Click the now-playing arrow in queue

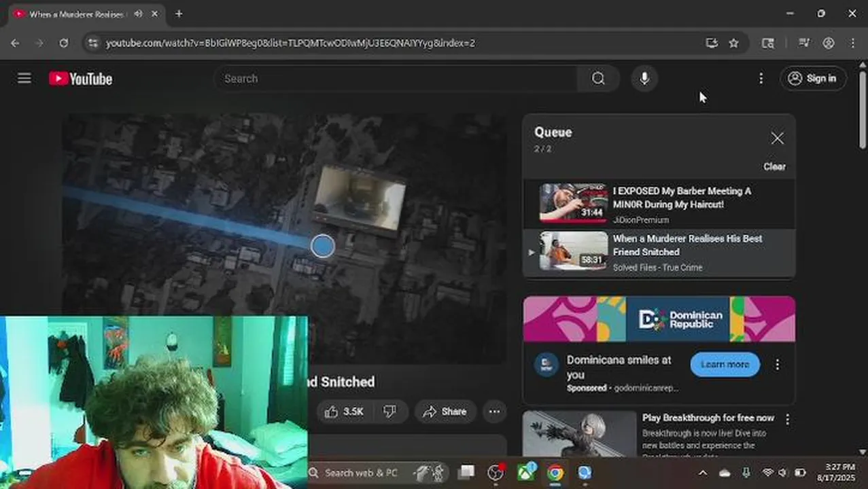click(532, 252)
